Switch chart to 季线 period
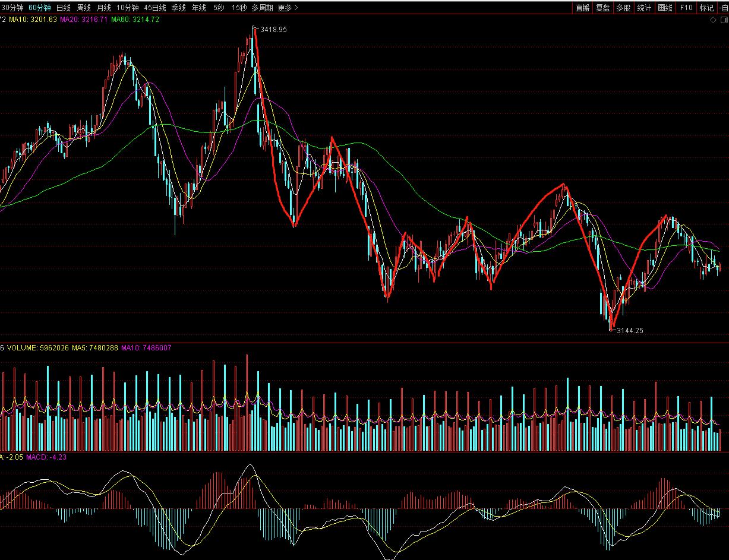729x560 pixels. pyautogui.click(x=178, y=8)
